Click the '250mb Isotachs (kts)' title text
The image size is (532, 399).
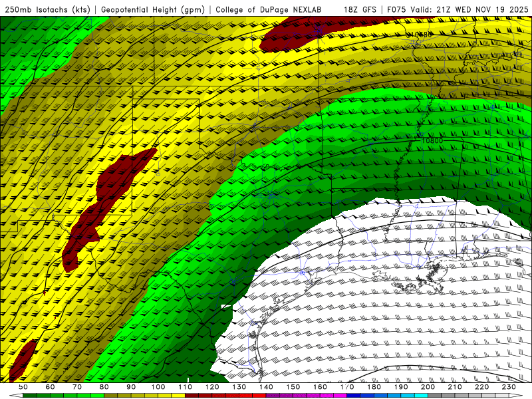point(47,9)
